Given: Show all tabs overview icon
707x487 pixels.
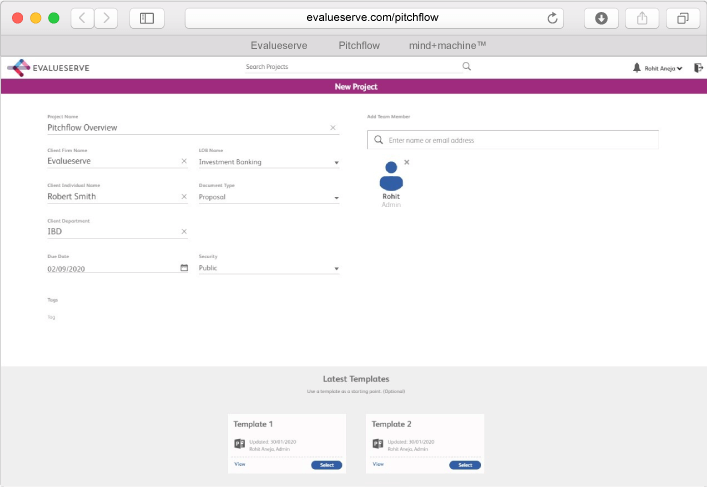Looking at the screenshot, I should point(683,18).
